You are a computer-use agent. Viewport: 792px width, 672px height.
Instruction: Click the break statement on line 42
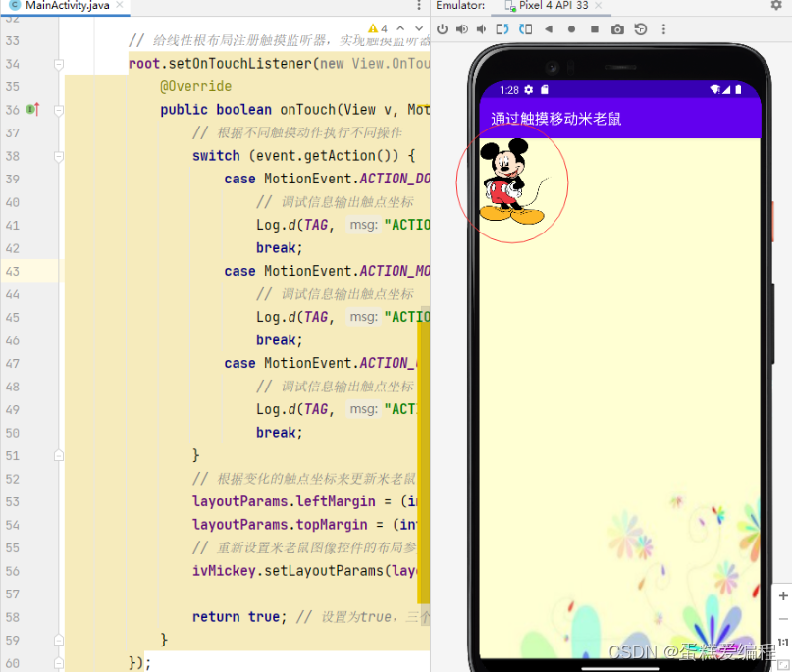pyautogui.click(x=280, y=248)
